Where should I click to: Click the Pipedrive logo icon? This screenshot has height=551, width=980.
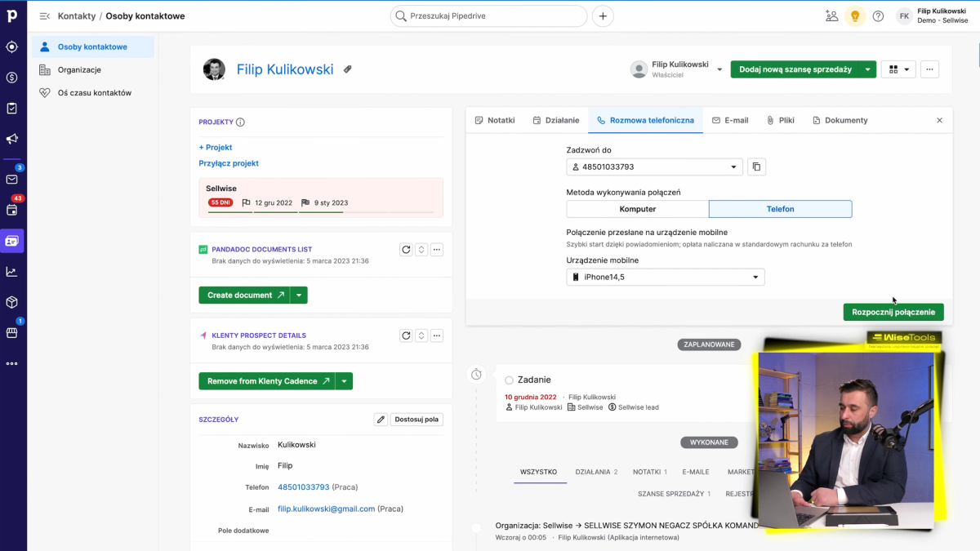tap(12, 17)
